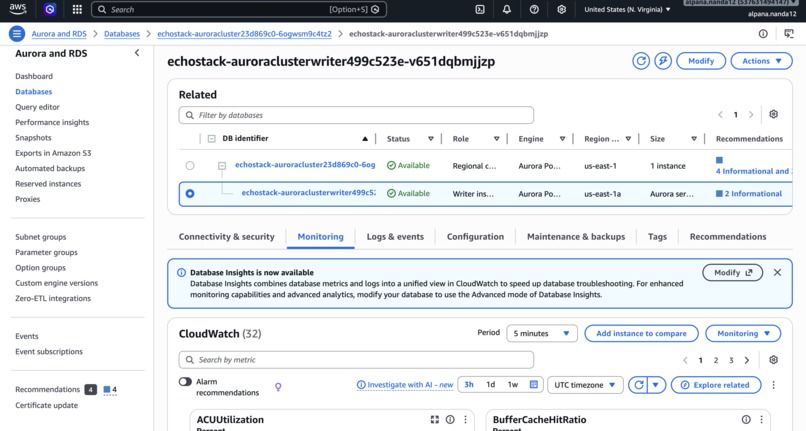Open Parameter groups in sidebar
The image size is (806, 431).
(46, 253)
